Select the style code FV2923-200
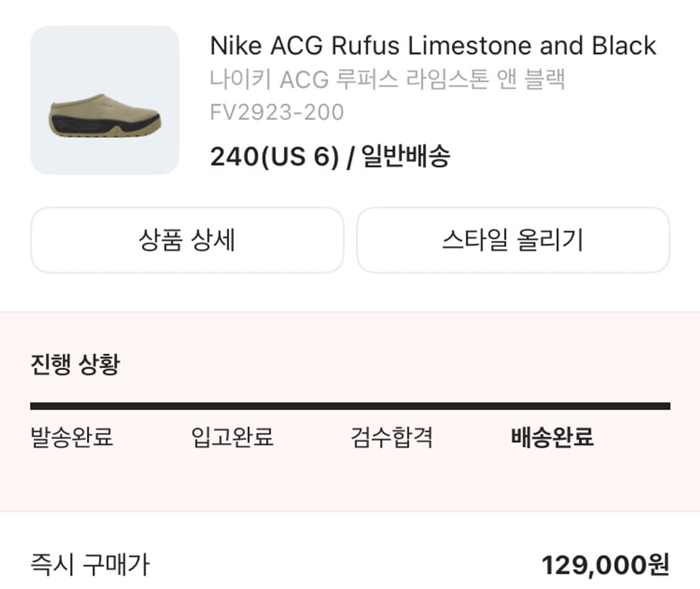The image size is (700, 589). [276, 111]
